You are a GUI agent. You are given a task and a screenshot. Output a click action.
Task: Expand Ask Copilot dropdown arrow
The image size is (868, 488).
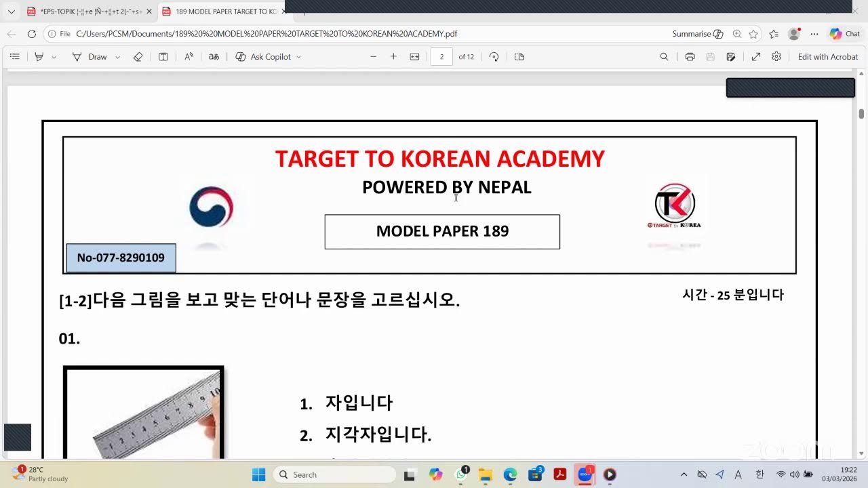pos(299,57)
